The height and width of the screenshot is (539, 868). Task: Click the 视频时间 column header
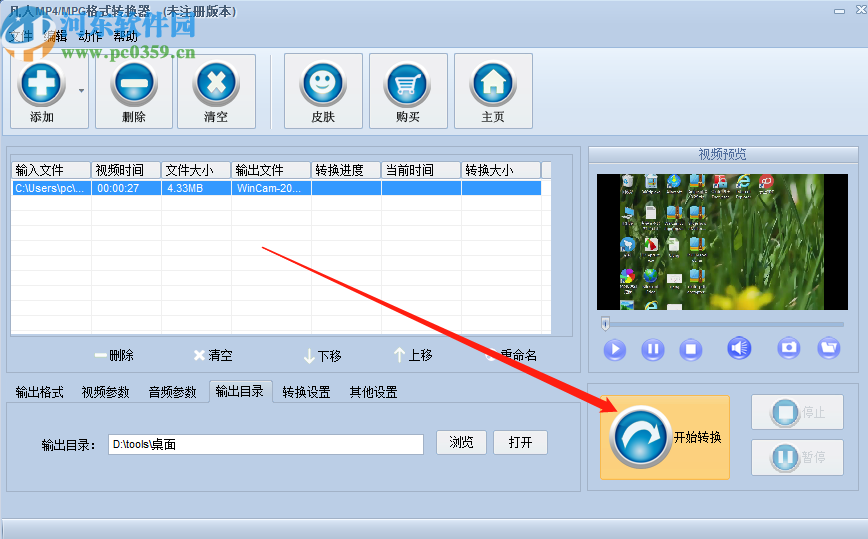(x=126, y=170)
